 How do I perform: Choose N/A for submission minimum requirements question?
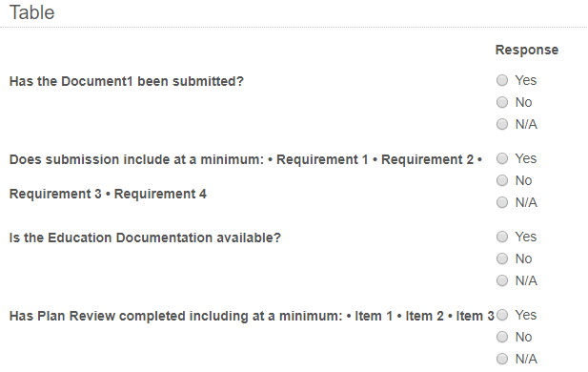tap(502, 203)
